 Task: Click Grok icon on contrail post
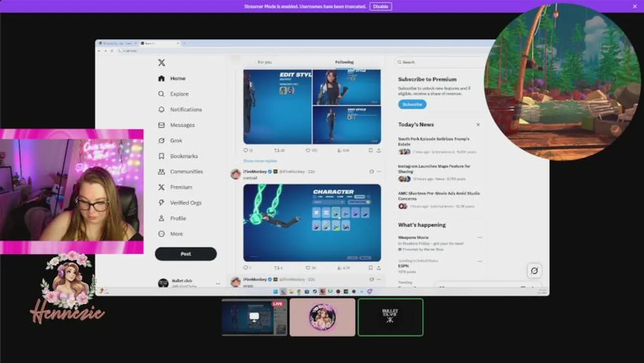pyautogui.click(x=371, y=171)
